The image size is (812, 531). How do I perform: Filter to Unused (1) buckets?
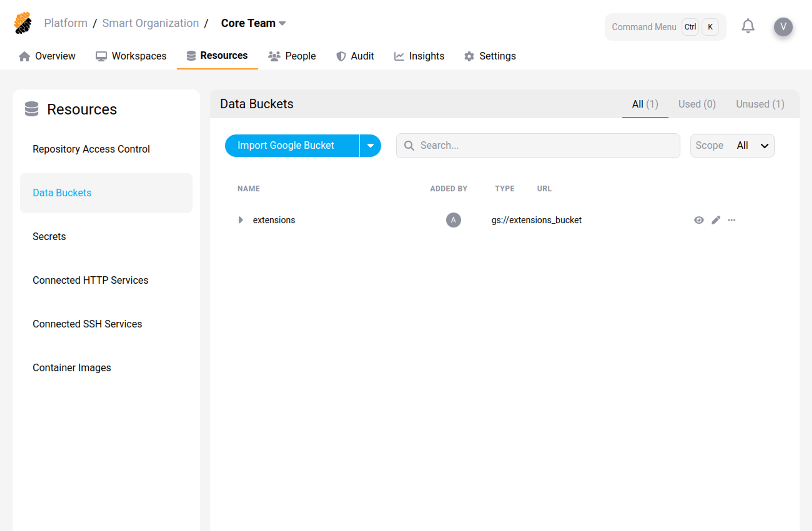click(x=760, y=104)
